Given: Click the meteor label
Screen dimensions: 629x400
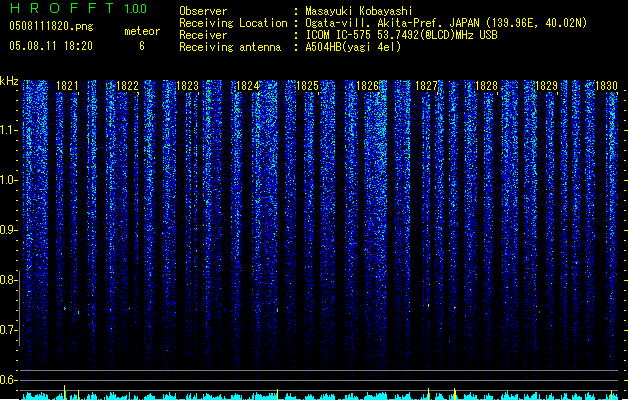Looking at the screenshot, I should (x=142, y=31).
